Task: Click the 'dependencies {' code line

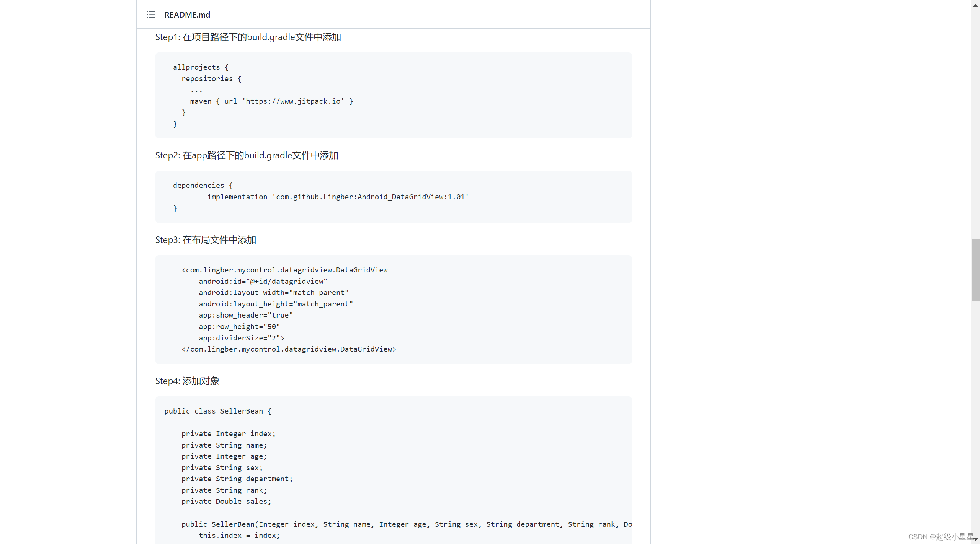Action: click(x=203, y=186)
